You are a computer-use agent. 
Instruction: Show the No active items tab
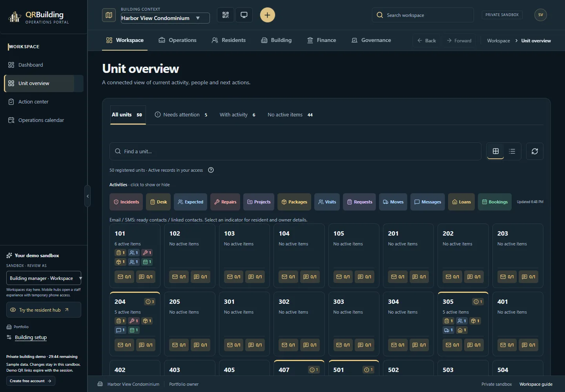click(x=290, y=115)
